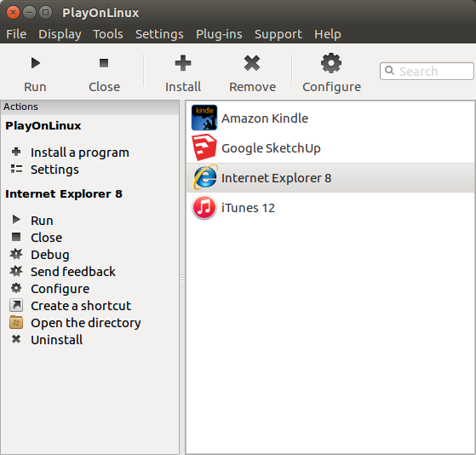
Task: Focus the Search input field
Action: tap(427, 71)
